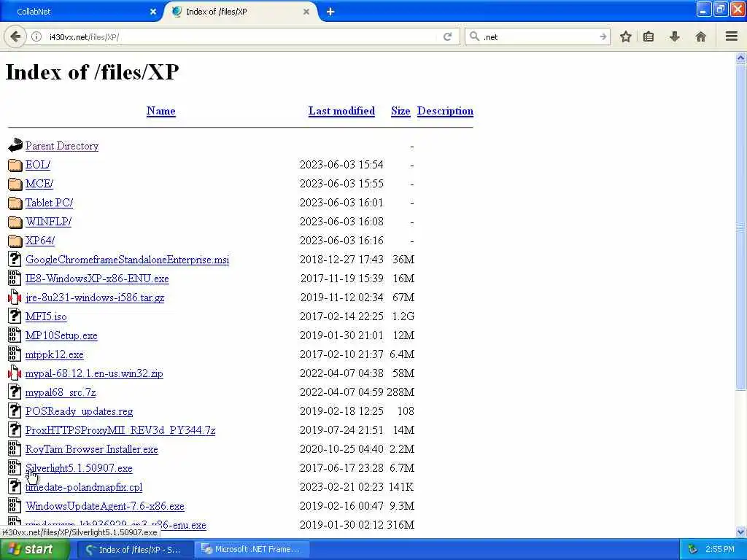Bookmark this page with the star icon
Screen dimensions: 747x560
[625, 36]
